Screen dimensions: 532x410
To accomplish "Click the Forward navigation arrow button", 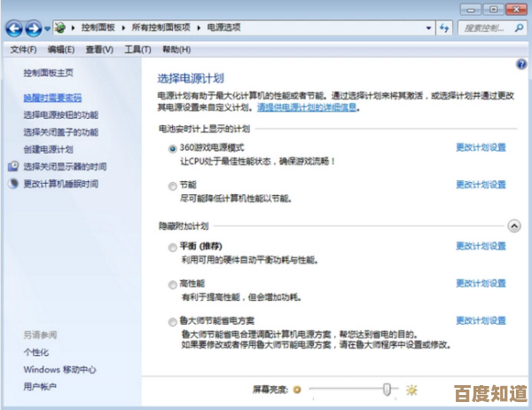I will pyautogui.click(x=34, y=28).
